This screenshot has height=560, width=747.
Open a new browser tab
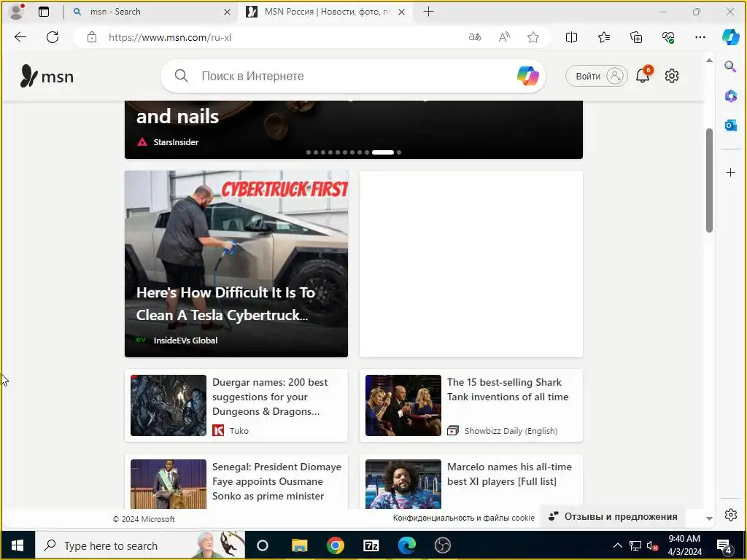tap(428, 12)
